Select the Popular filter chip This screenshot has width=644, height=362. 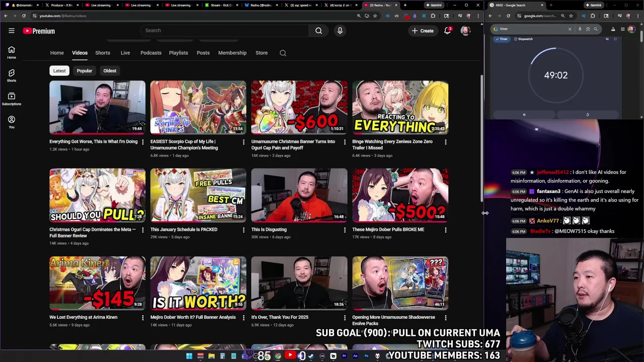tap(85, 71)
